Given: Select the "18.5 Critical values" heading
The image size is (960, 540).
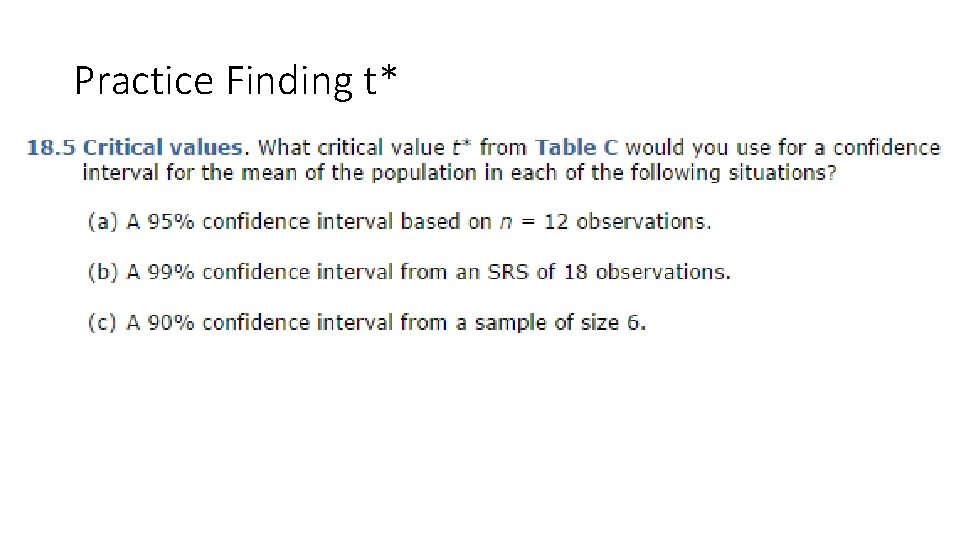Looking at the screenshot, I should pos(134,148).
